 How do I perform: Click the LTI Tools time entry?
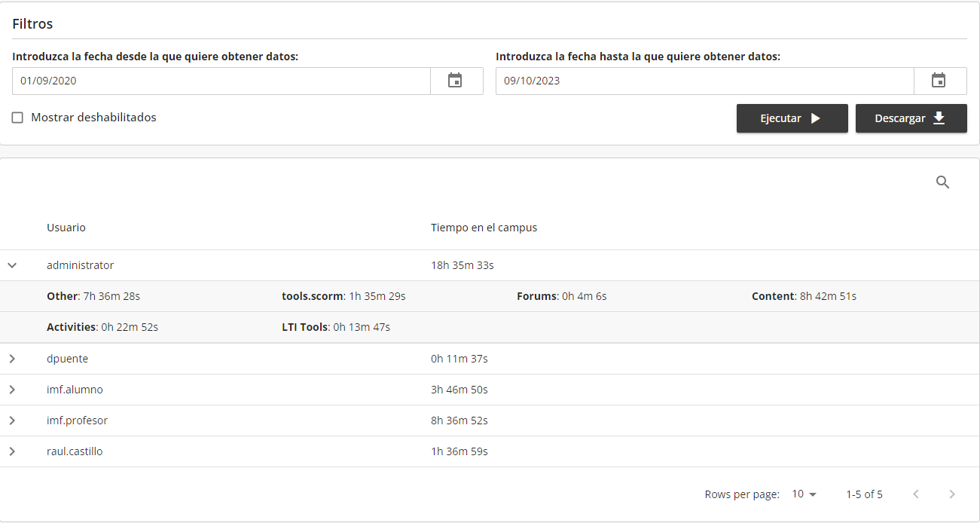336,327
